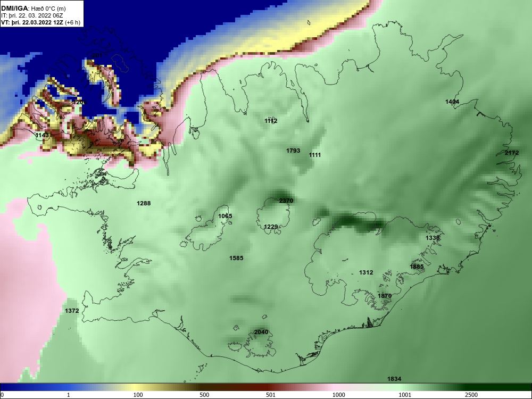Click the 500 tick on legend
Screen dimensions: 532x399
[x=204, y=395]
